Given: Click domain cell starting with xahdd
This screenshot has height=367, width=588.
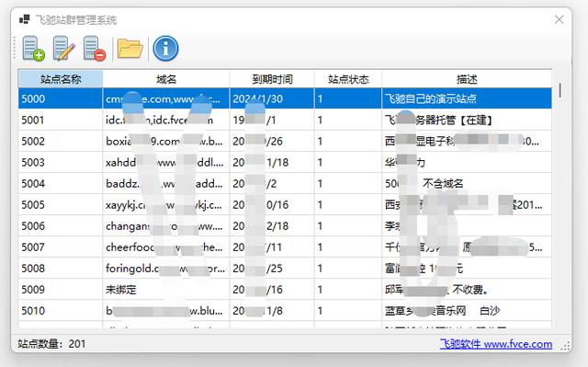Looking at the screenshot, I should coord(165,163).
